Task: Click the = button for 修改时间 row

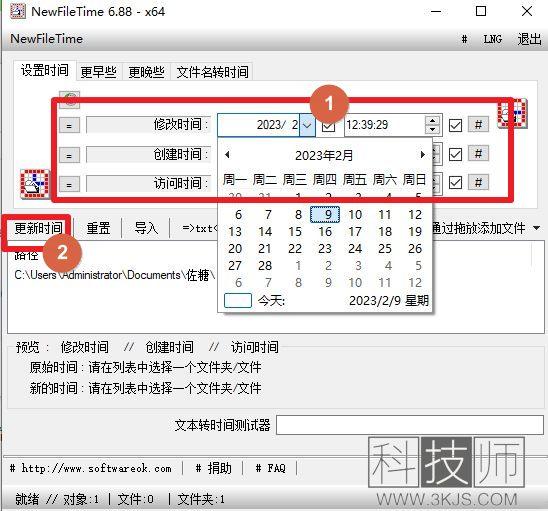Action: point(69,125)
